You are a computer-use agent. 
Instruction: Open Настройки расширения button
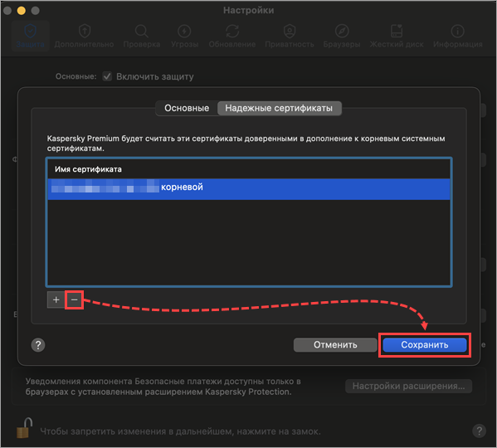pyautogui.click(x=408, y=387)
